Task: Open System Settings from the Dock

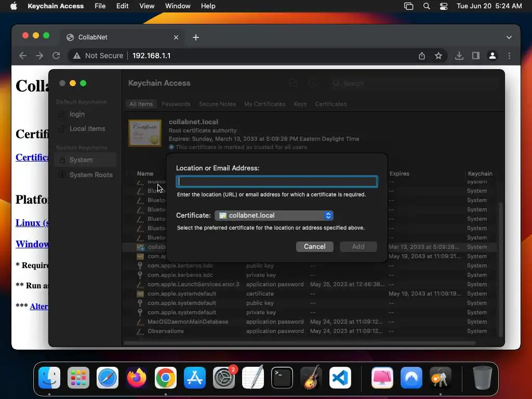Action: tap(224, 378)
